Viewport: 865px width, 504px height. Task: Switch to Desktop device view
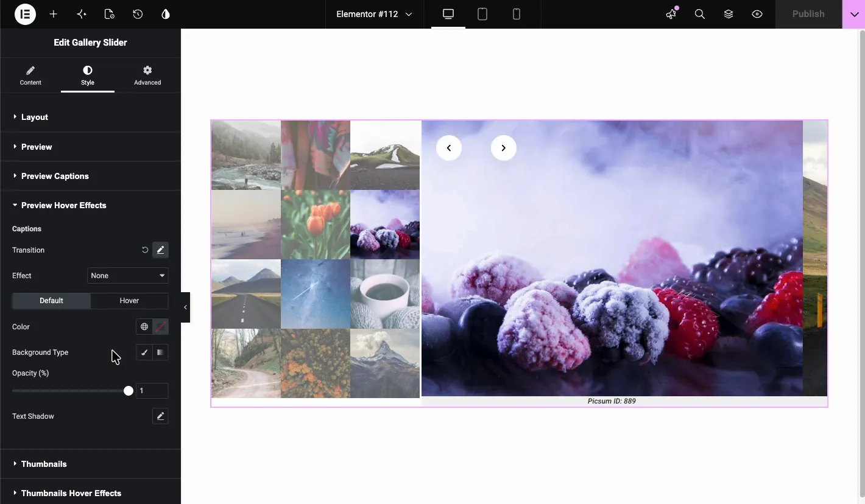[448, 14]
